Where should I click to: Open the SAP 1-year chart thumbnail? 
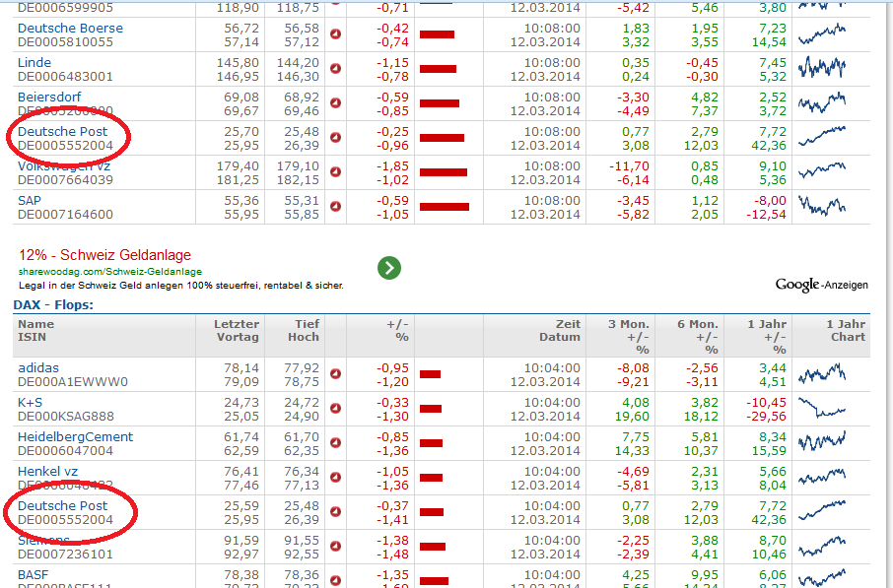pos(822,206)
